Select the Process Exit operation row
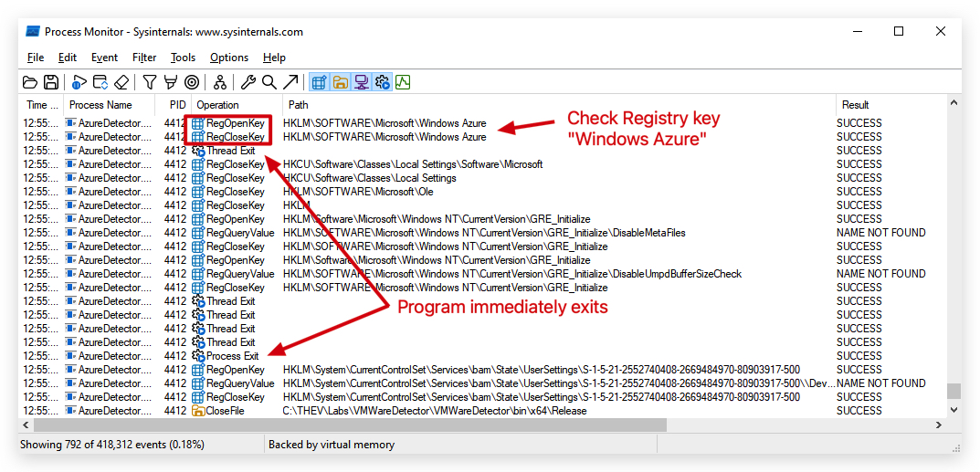980x472 pixels. pyautogui.click(x=484, y=356)
